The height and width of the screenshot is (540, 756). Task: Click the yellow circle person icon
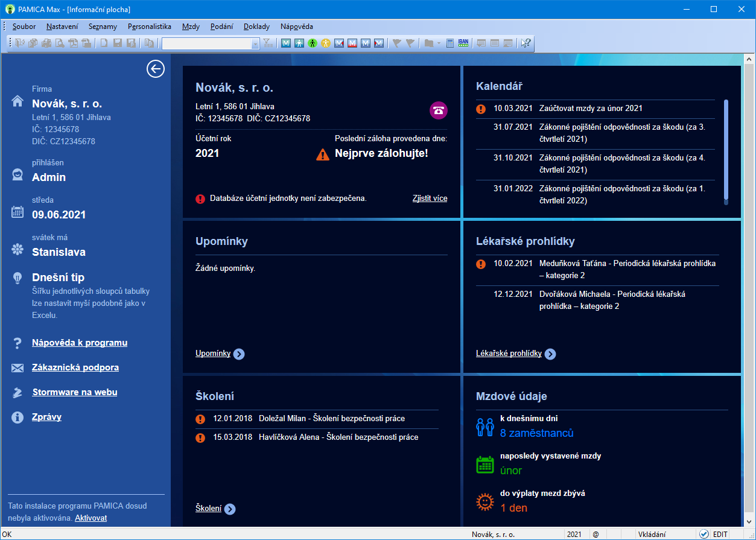326,43
